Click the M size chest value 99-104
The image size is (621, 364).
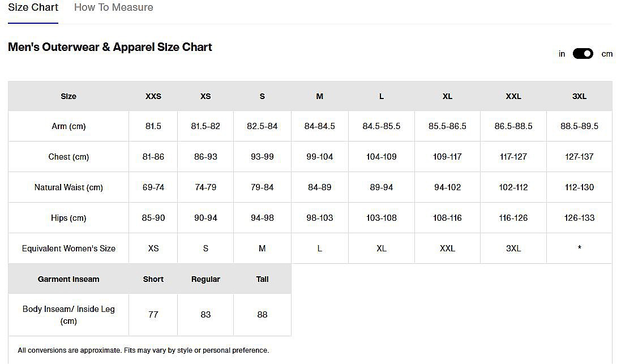(x=319, y=157)
